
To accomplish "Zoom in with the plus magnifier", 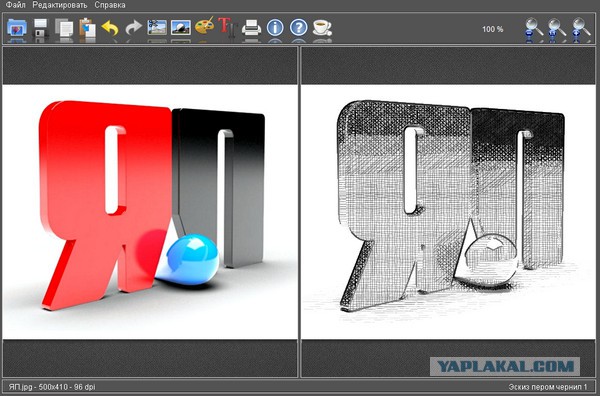I will pos(581,28).
